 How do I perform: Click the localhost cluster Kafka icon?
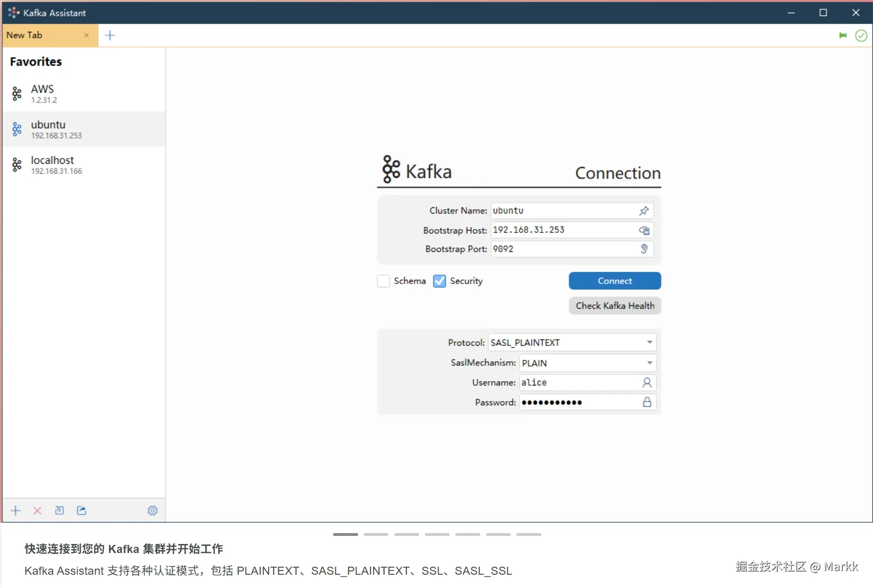tap(17, 165)
